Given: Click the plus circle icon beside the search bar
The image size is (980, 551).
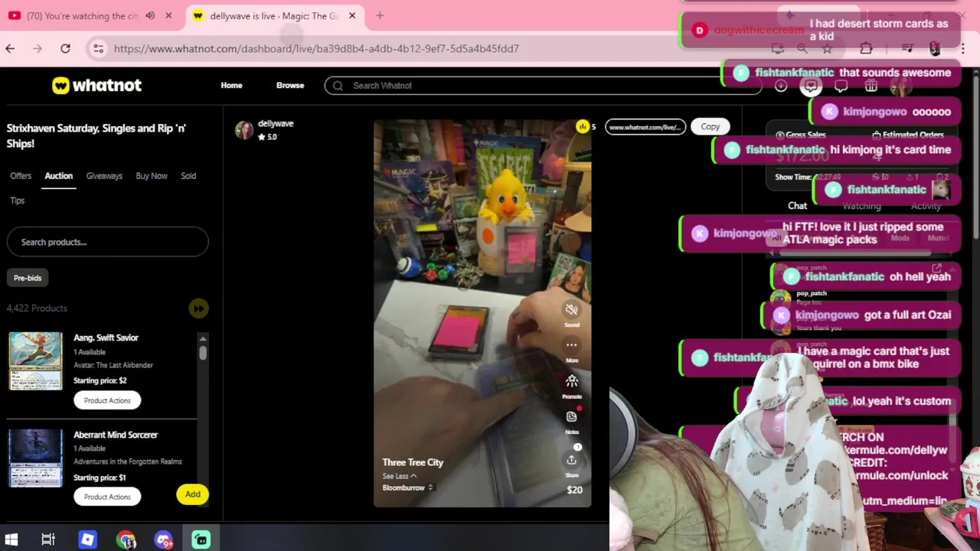Looking at the screenshot, I should [x=780, y=86].
